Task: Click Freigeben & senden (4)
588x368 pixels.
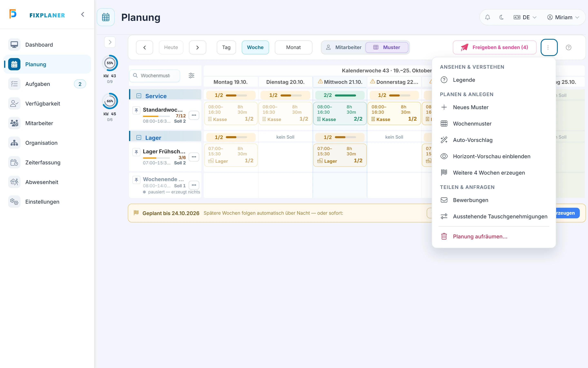Action: click(494, 47)
